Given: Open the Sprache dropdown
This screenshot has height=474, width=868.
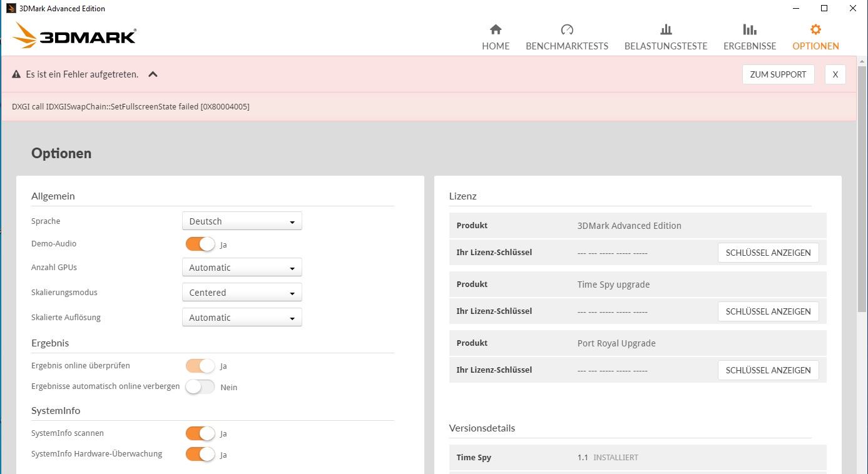Looking at the screenshot, I should 242,221.
